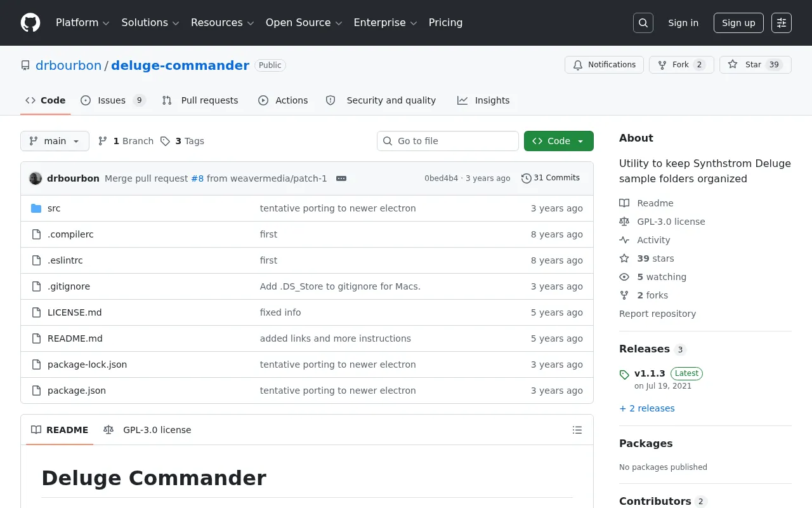The image size is (812, 508).
Task: Expand the main branch dropdown
Action: (x=55, y=141)
